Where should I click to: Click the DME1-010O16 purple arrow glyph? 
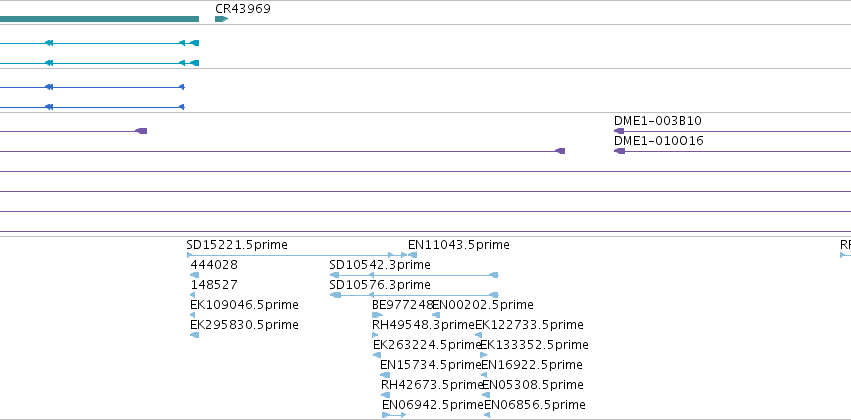point(619,151)
